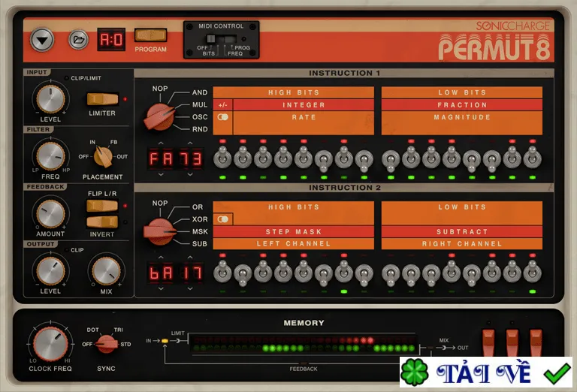Viewport: 577px width, 392px height.
Task: Click the FA hex display in Instruction 1
Action: tap(161, 159)
